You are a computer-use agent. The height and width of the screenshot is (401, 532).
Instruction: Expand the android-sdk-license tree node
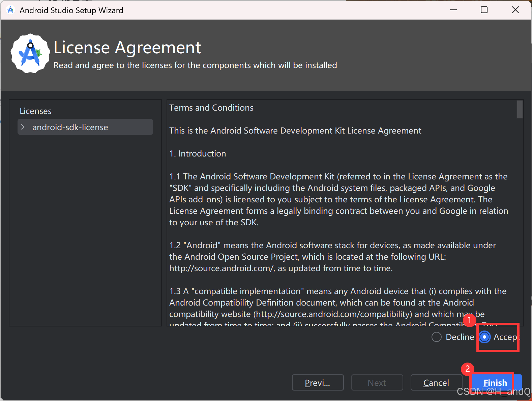pyautogui.click(x=23, y=127)
